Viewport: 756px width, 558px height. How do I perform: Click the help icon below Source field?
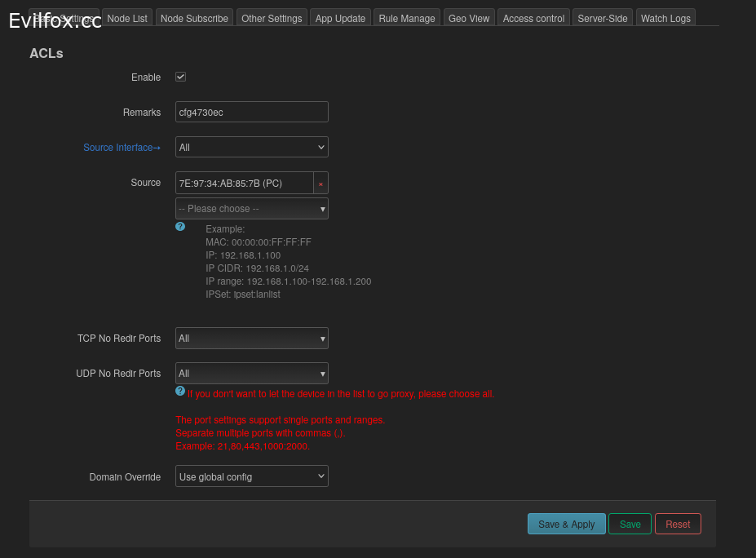[180, 226]
